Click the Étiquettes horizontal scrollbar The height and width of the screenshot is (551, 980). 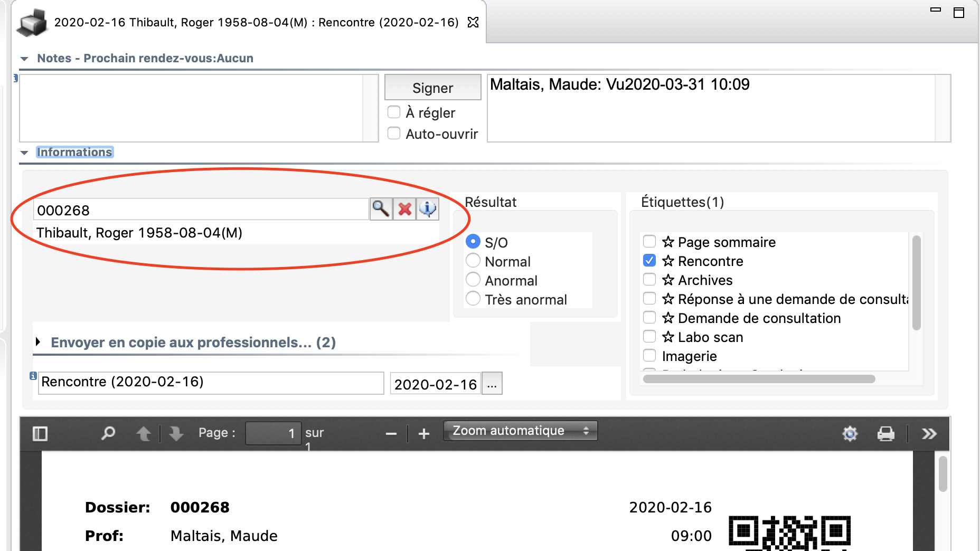click(x=759, y=379)
